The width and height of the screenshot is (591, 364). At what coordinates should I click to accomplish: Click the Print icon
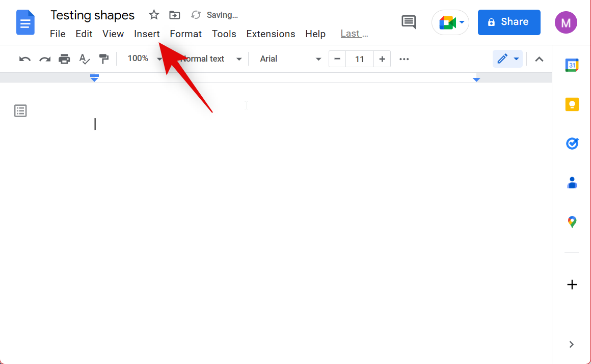tap(65, 59)
